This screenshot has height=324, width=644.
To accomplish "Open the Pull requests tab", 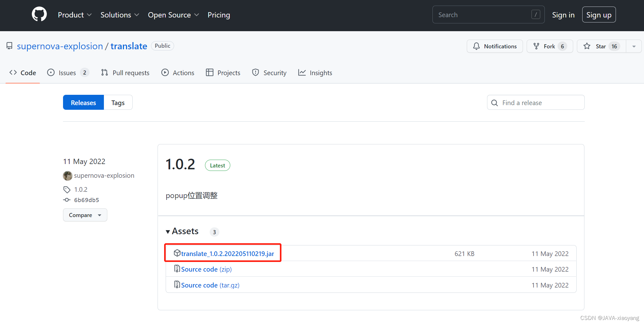I will (125, 73).
